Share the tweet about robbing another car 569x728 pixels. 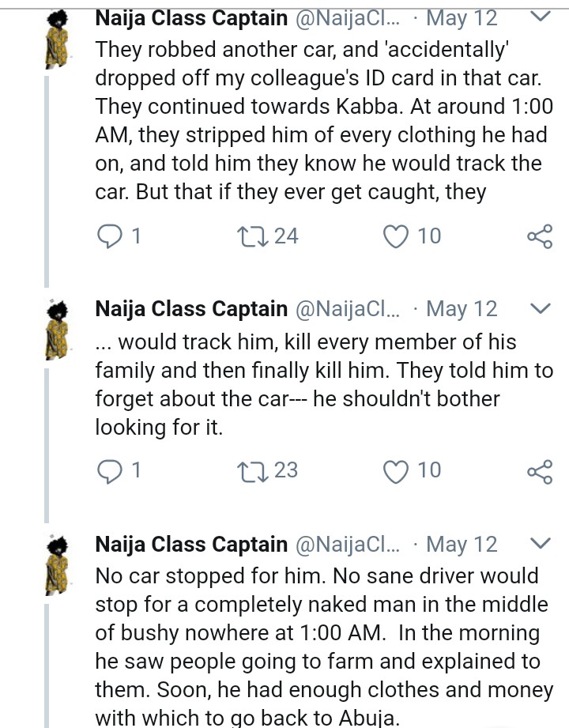pos(539,236)
